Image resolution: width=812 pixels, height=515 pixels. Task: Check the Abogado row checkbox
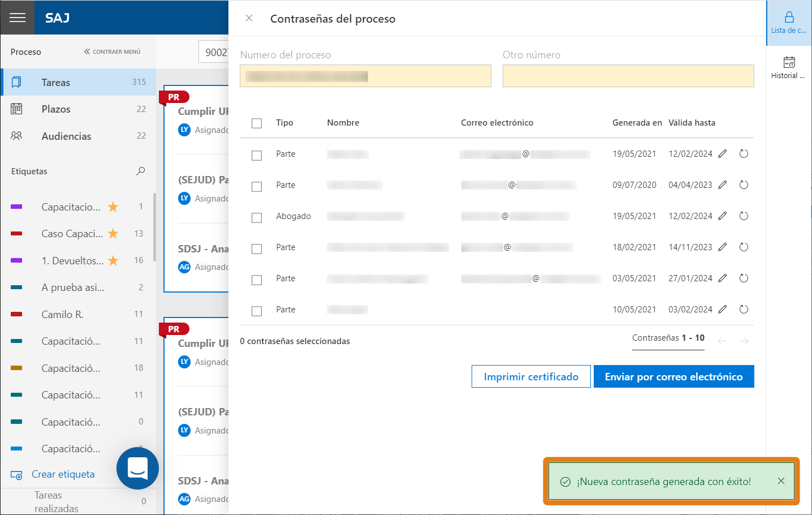click(x=257, y=218)
